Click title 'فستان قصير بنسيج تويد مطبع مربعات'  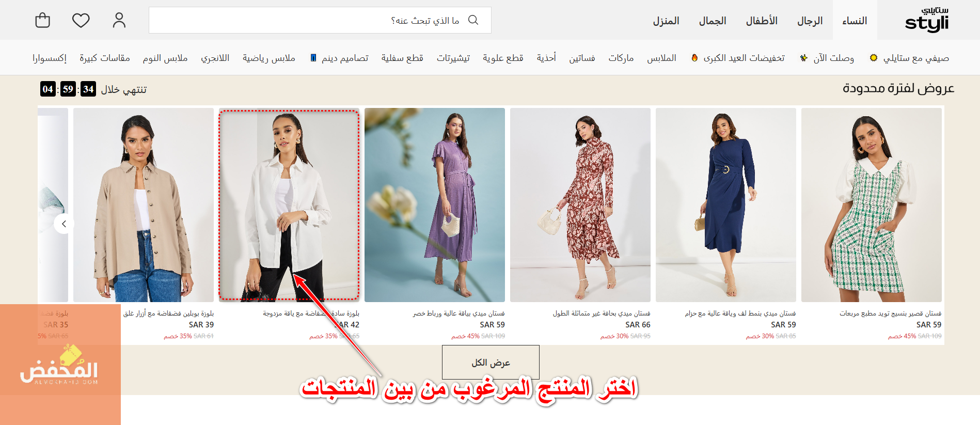[890, 313]
